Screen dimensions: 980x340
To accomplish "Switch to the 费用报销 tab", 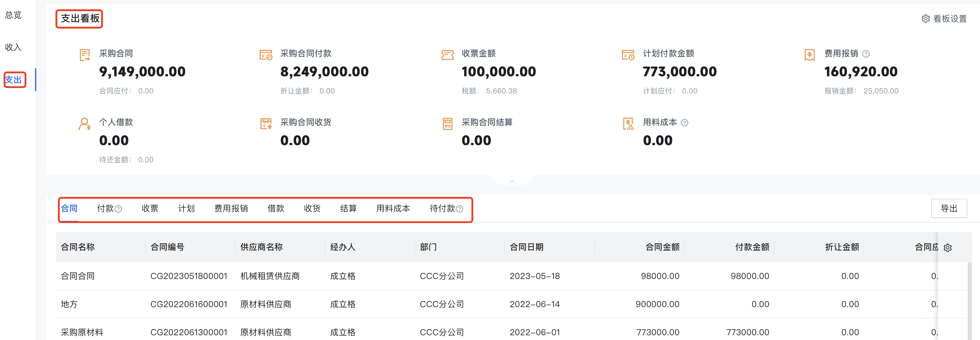I will pyautogui.click(x=231, y=208).
